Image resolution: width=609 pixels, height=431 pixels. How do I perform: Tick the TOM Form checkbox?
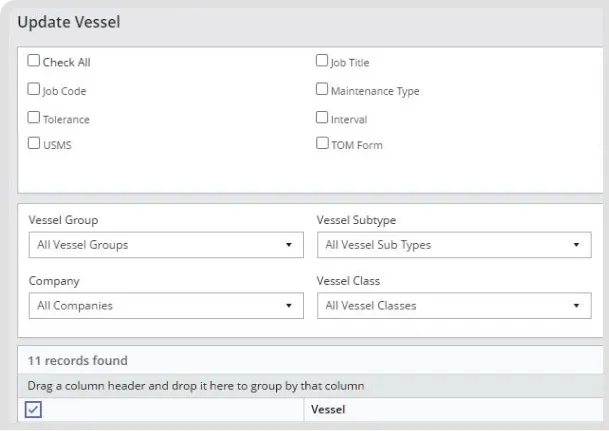pos(322,145)
